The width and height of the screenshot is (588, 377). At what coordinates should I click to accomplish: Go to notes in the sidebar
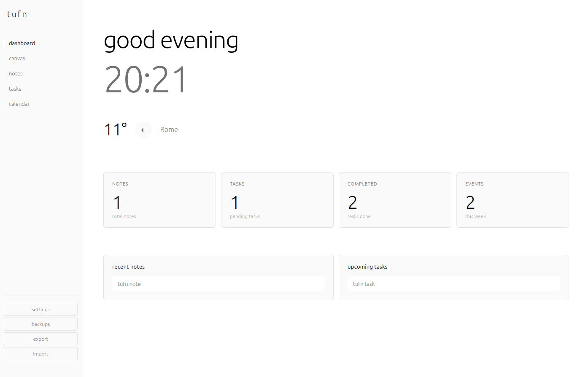coord(16,74)
